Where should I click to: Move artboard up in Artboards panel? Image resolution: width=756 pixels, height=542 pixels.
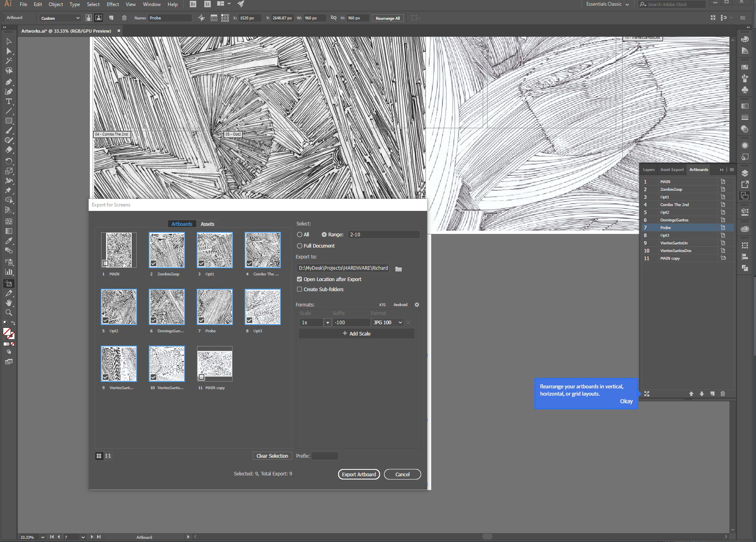coord(691,394)
